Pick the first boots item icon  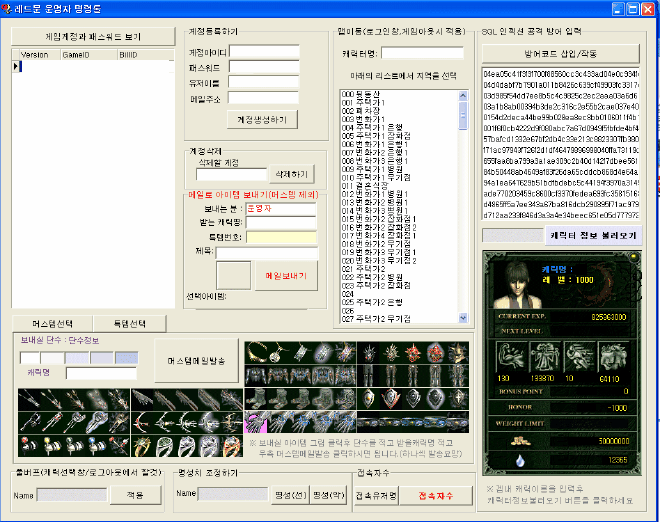click(256, 398)
